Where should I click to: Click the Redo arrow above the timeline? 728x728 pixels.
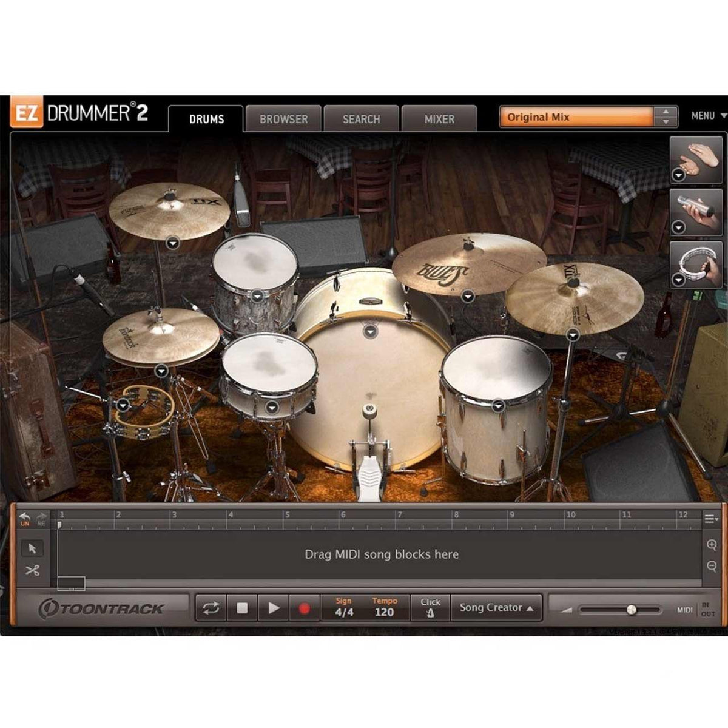(41, 514)
